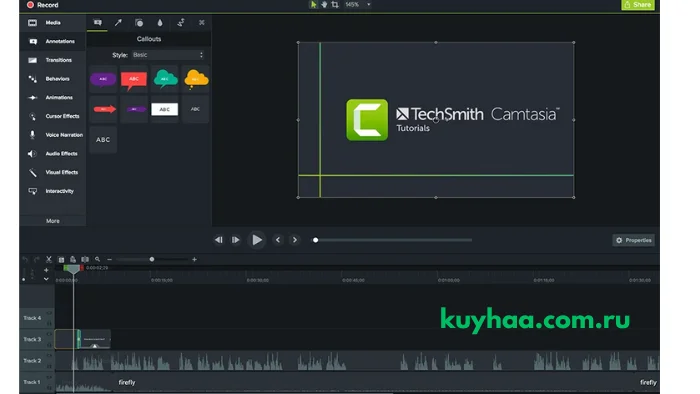700x394 pixels.
Task: Select the Shapes annotation icon
Action: [139, 22]
